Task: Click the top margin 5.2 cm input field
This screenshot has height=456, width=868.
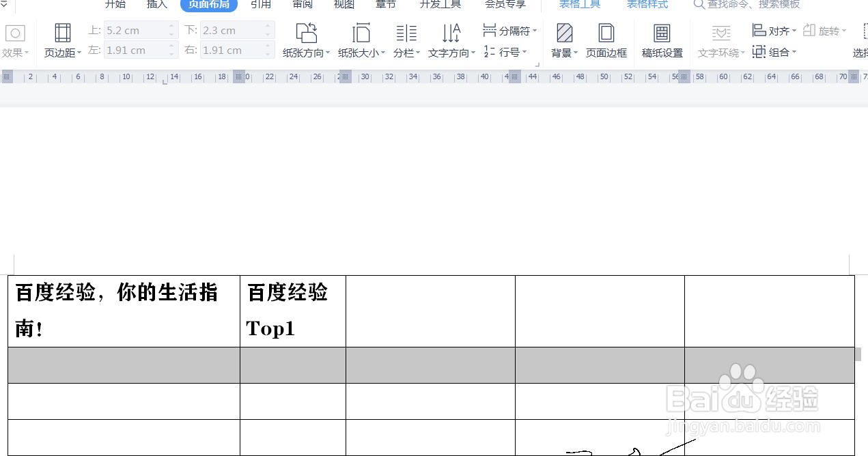Action: [137, 30]
